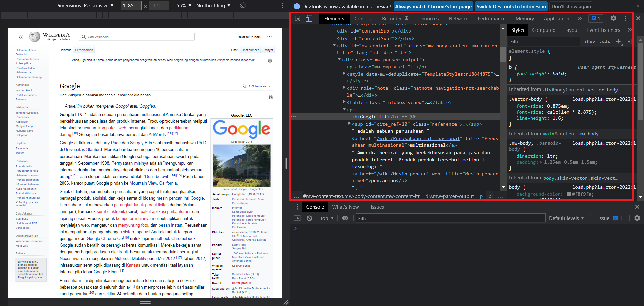Open the 55% zoom dropdown

tap(184, 6)
